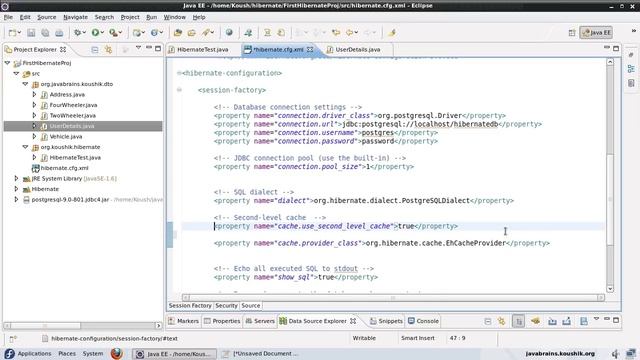The width and height of the screenshot is (640, 360).
Task: Close the hibernate.cfg.xml editor tab
Action: [x=310, y=49]
